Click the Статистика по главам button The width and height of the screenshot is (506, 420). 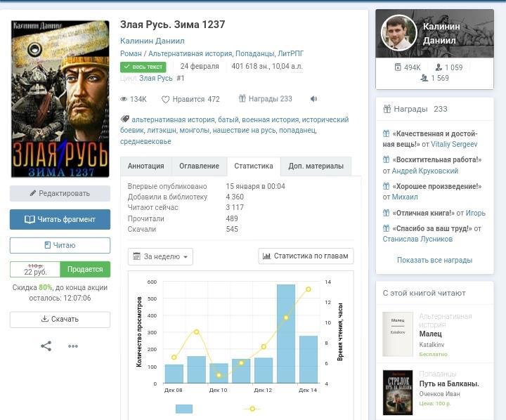point(306,256)
